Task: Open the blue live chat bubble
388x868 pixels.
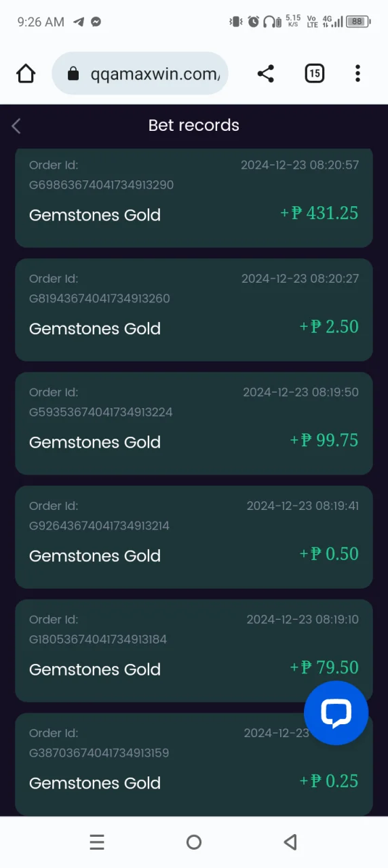Action: click(x=336, y=713)
